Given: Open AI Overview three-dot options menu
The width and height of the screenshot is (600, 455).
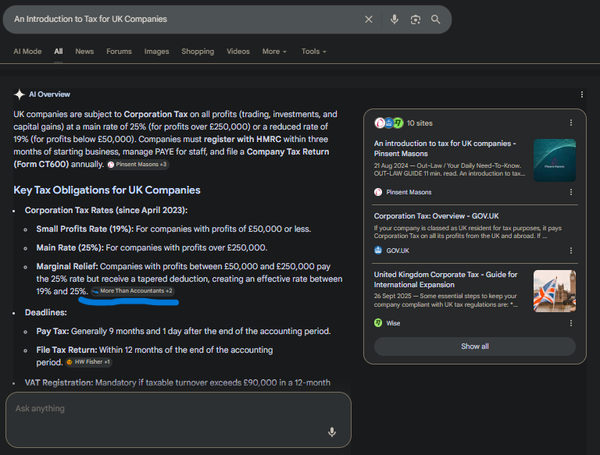Looking at the screenshot, I should pos(582,94).
